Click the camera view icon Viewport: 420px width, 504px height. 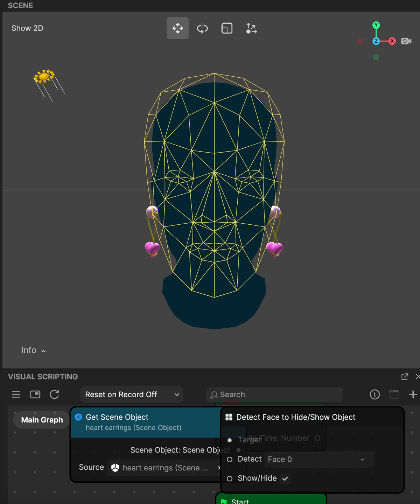(x=406, y=41)
